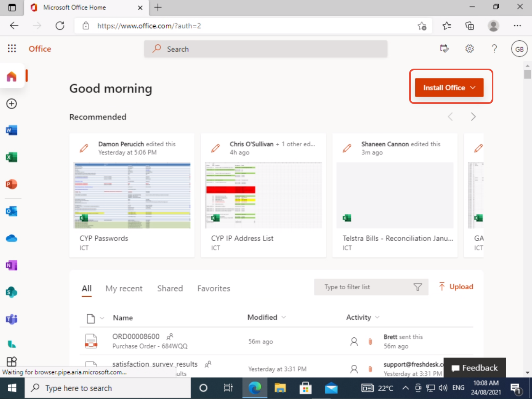Image resolution: width=532 pixels, height=399 pixels.
Task: Click the Office brand link
Action: (40, 48)
